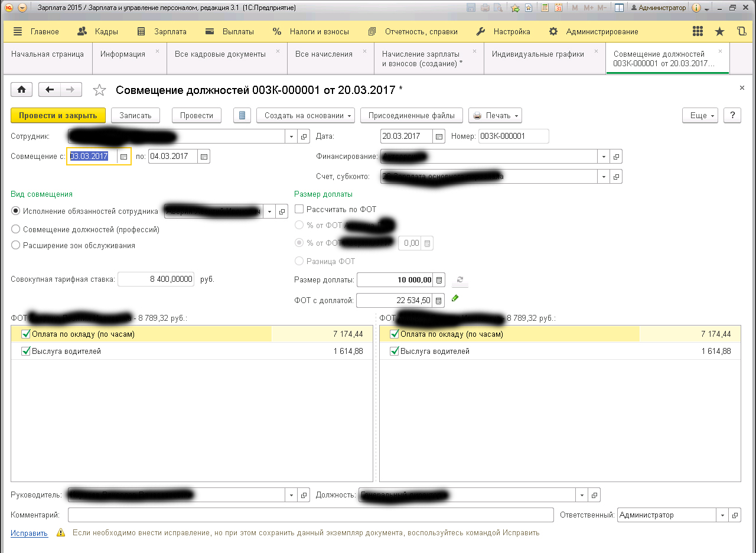Click the Записать button
The height and width of the screenshot is (553, 756).
click(x=135, y=115)
